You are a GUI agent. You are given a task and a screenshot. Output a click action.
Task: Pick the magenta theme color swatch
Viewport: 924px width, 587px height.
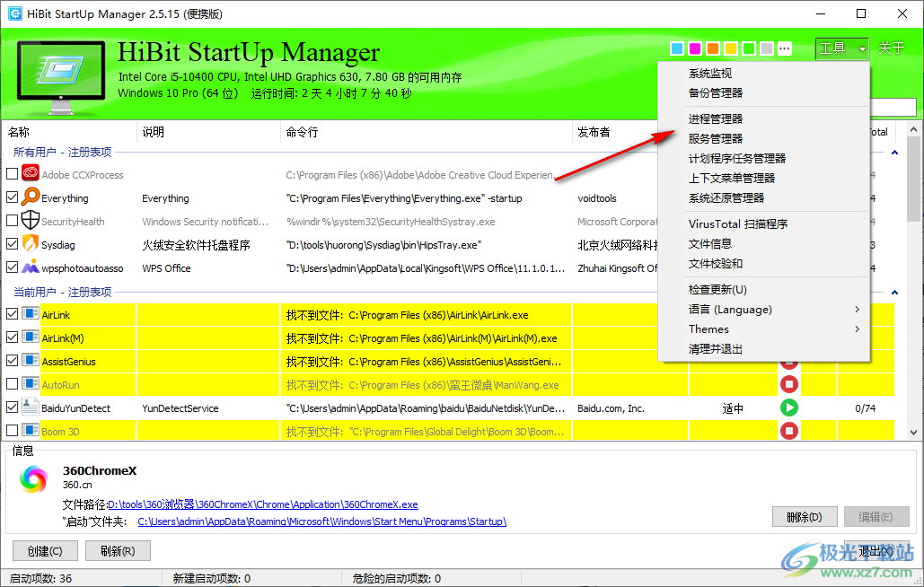click(695, 48)
